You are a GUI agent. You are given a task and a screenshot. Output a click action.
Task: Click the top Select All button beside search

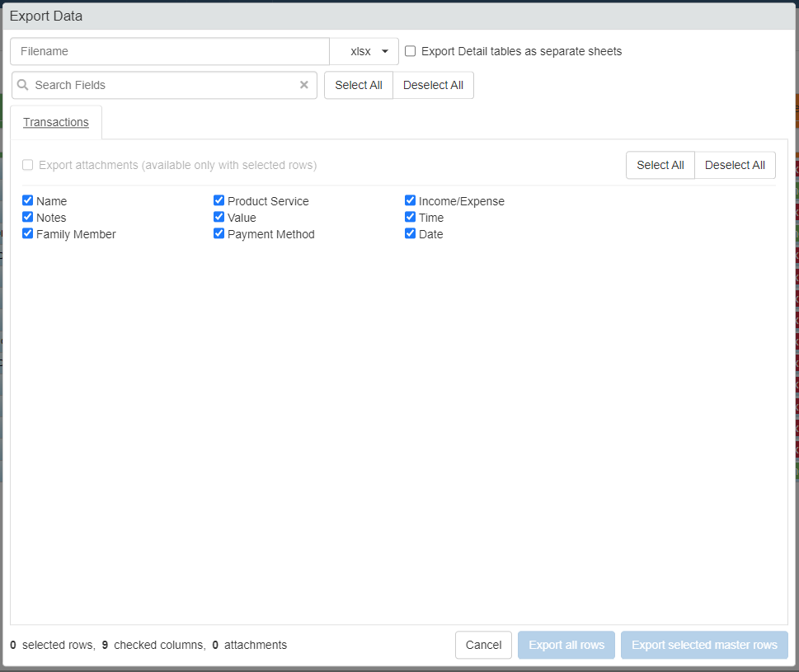(359, 85)
